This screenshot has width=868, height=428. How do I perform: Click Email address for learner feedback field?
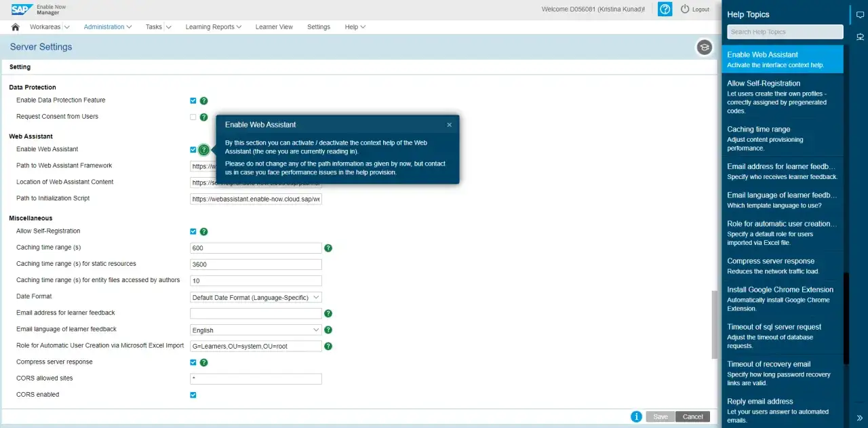coord(256,313)
